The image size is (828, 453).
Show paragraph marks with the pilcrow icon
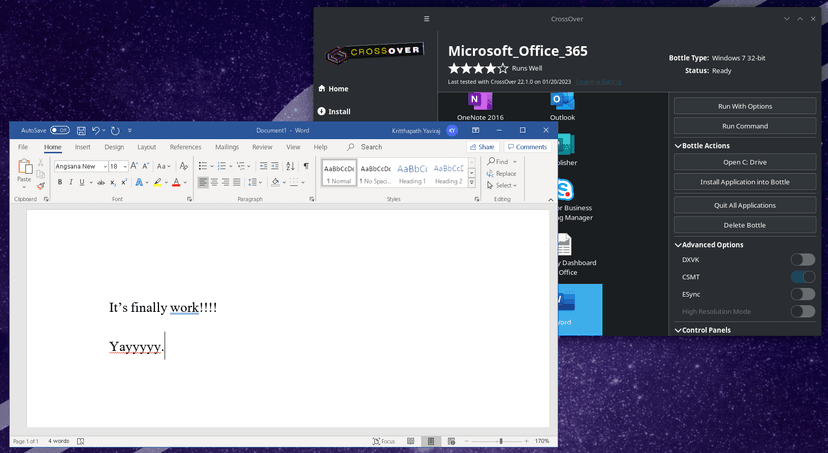(306, 166)
